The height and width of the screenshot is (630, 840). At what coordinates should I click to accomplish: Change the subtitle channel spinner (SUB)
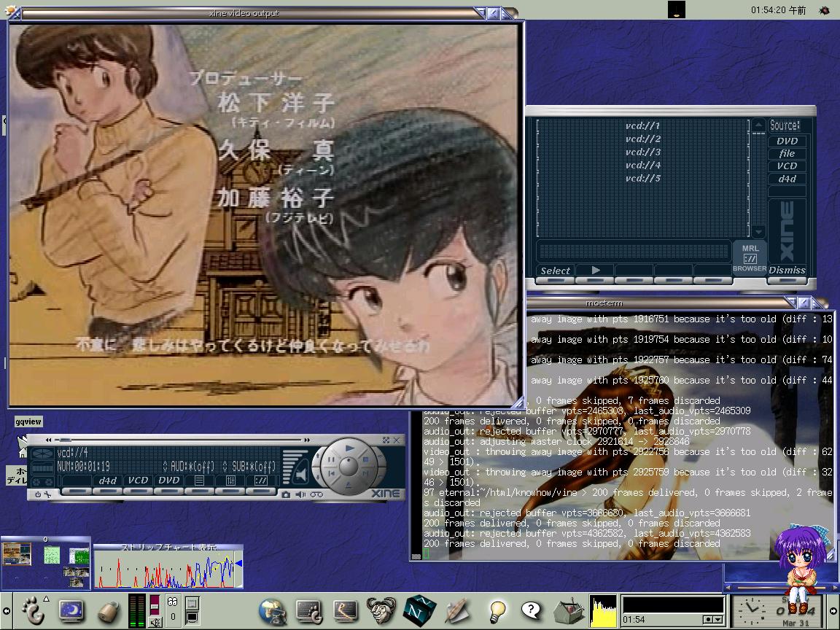point(225,467)
